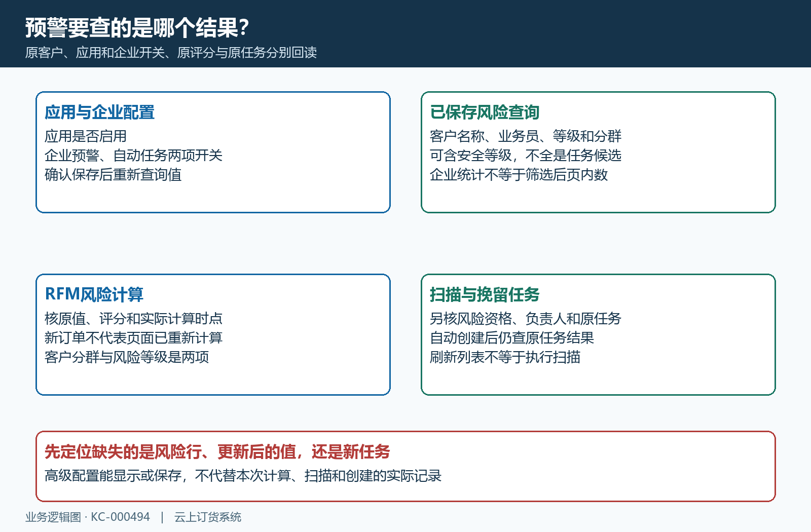This screenshot has width=811, height=532.
Task: Click the line 核原值、评分和实际计算时点
Action: coord(133,319)
